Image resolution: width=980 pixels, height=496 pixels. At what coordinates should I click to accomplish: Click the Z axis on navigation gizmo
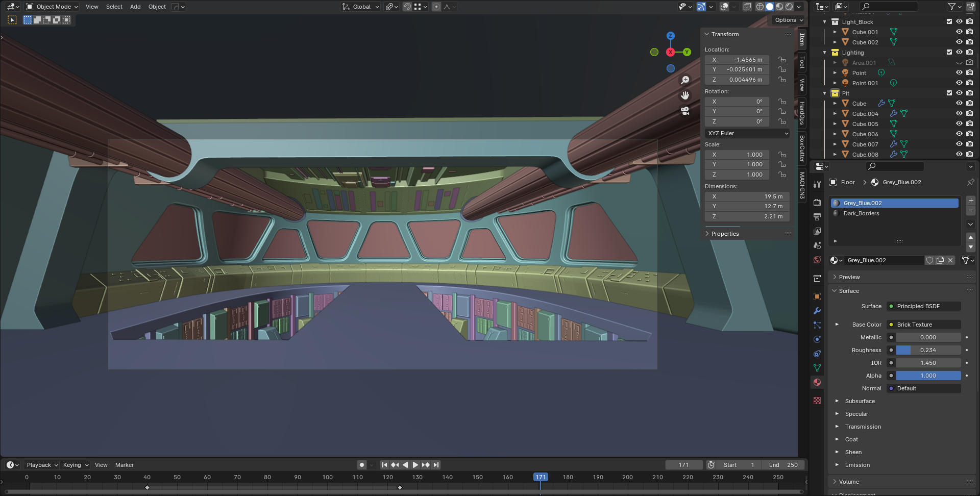pos(671,36)
